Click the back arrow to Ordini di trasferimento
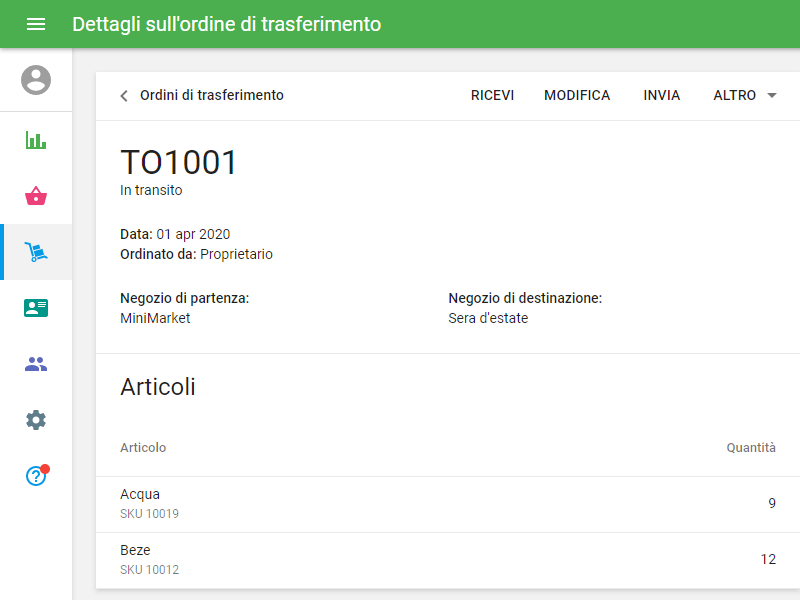Image resolution: width=800 pixels, height=600 pixels. point(122,95)
